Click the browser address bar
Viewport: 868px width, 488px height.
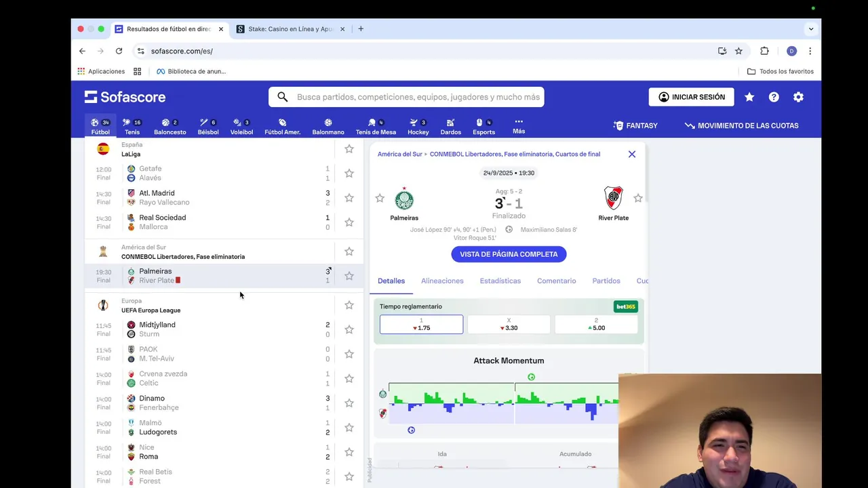point(427,51)
